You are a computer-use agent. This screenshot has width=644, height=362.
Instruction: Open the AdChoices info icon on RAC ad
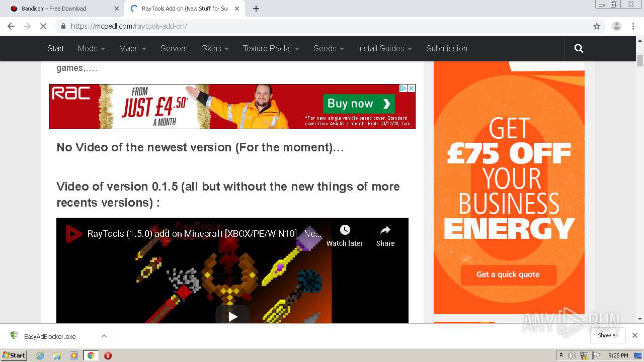coord(403,88)
